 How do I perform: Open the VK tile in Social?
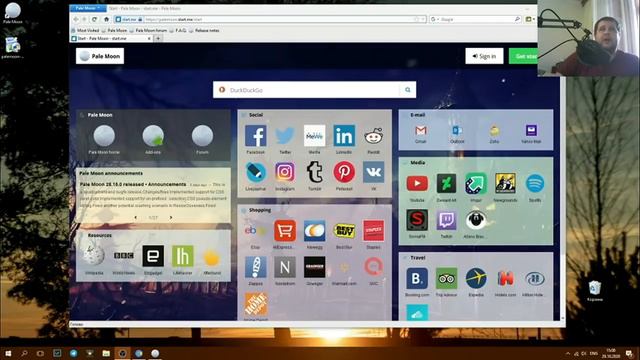(373, 172)
